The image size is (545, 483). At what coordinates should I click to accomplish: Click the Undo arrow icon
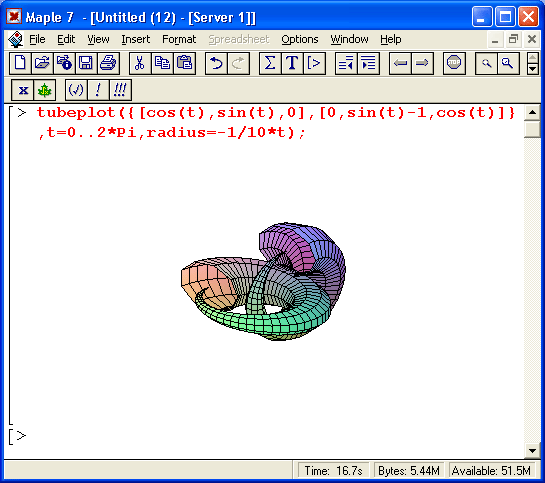216,64
